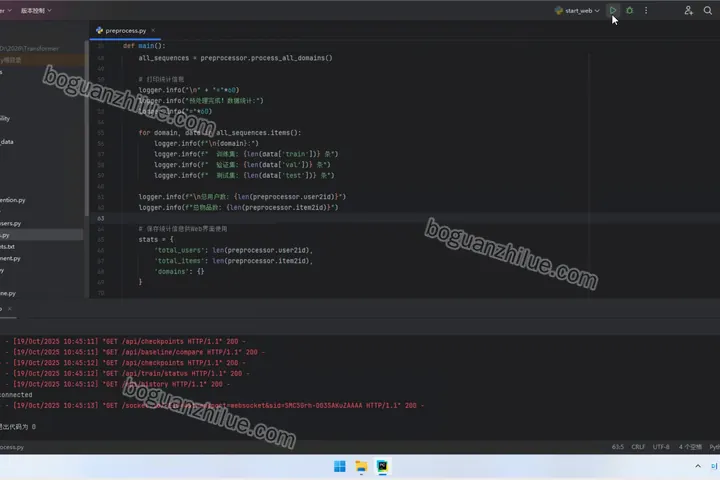This screenshot has width=720, height=480.
Task: Select the folder ending in _data in the project tree
Action: [x=7, y=141]
